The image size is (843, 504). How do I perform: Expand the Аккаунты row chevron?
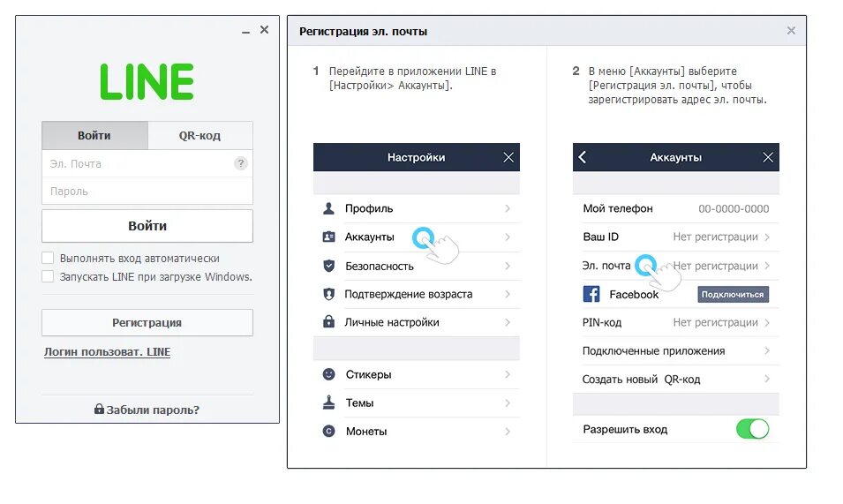point(508,237)
